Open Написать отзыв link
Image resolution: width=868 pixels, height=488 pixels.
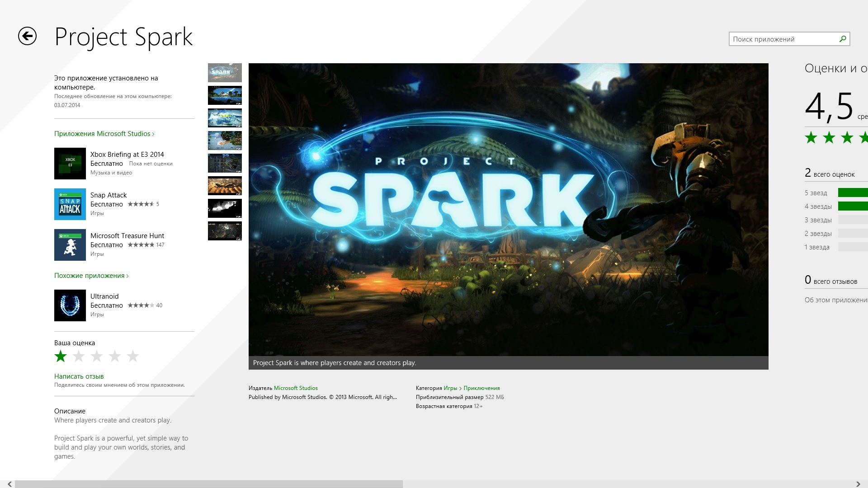(x=79, y=376)
